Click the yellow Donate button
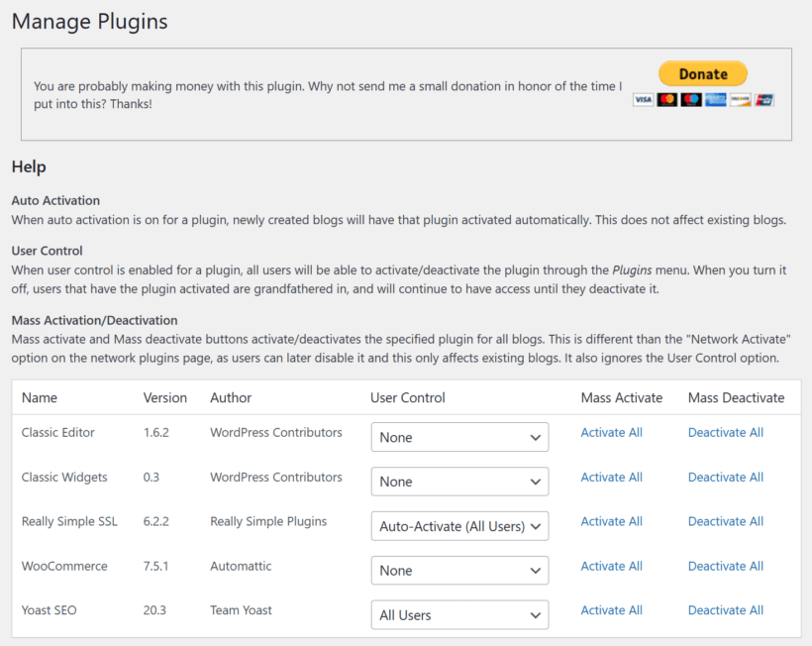Image resolution: width=812 pixels, height=646 pixels. [703, 73]
